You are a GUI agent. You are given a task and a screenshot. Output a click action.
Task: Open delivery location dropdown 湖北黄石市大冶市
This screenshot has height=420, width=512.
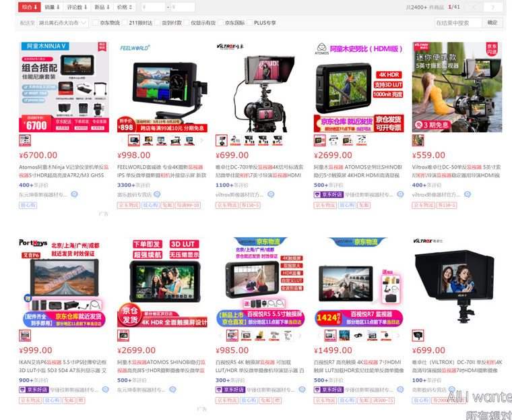63,23
